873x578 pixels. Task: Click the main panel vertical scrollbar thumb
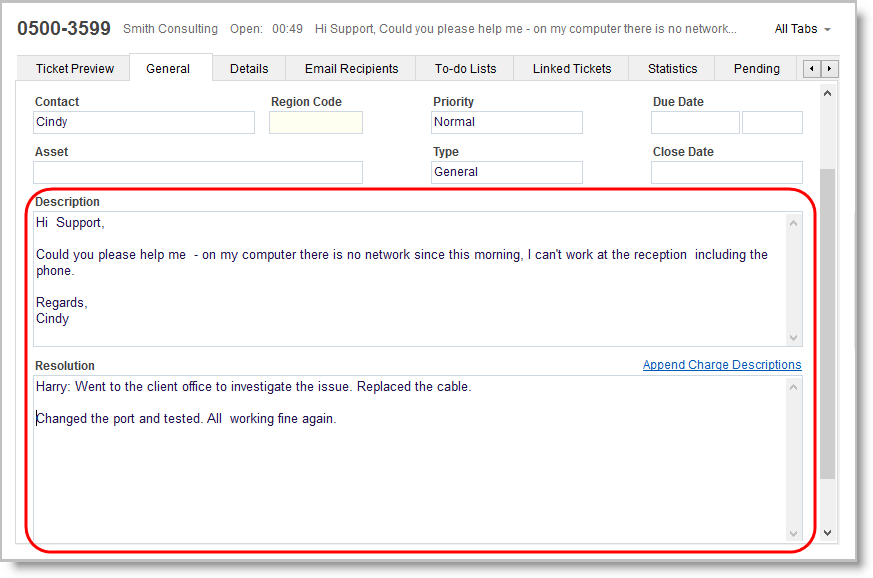click(827, 320)
